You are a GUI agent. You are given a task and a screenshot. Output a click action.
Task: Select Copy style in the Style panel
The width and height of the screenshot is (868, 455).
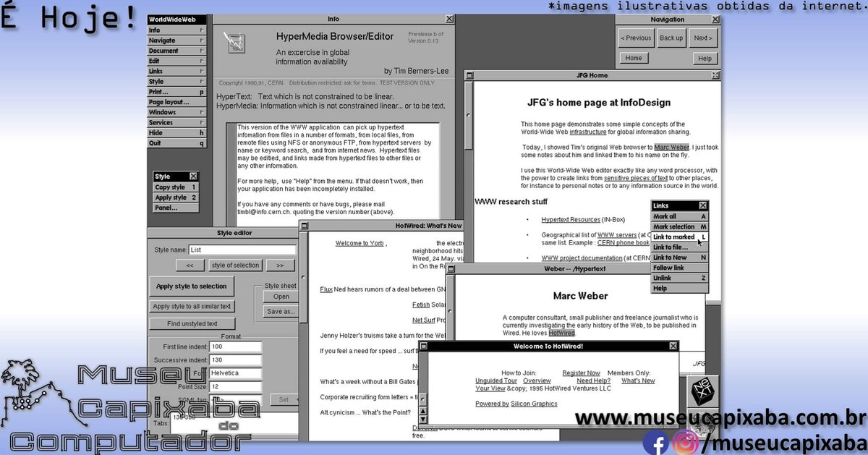click(x=176, y=187)
